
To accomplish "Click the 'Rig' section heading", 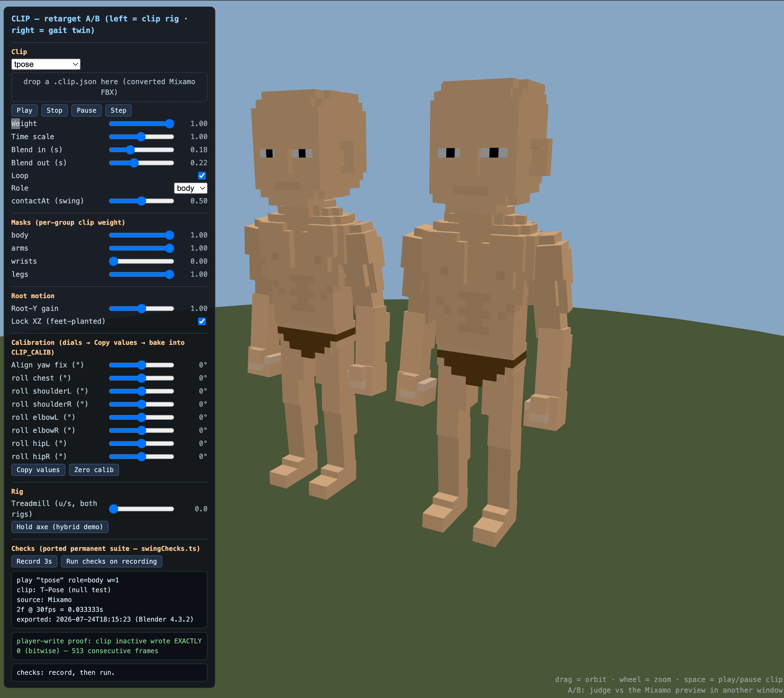I will pos(17,491).
